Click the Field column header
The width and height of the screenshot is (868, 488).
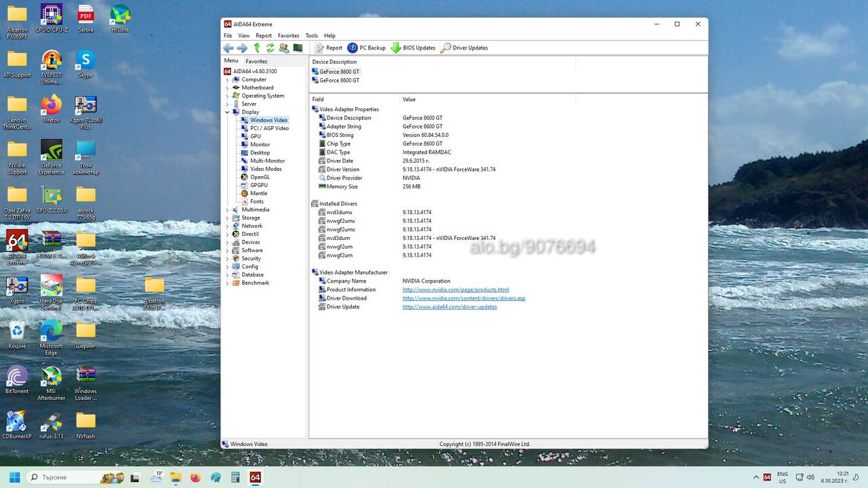coord(354,100)
